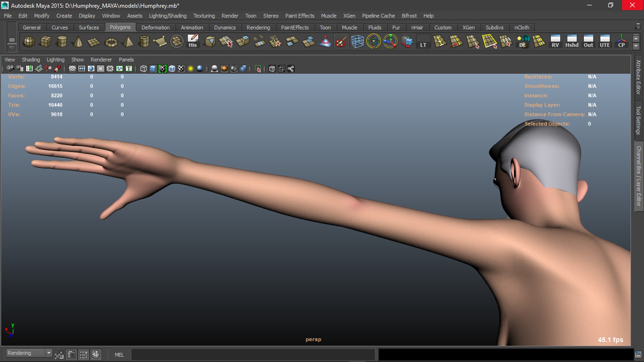
Task: Toggle textured display checkerboard button
Action: 181,69
